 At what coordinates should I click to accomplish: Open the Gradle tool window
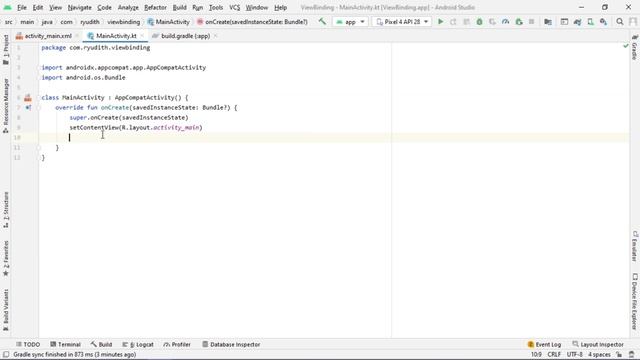pos(635,48)
